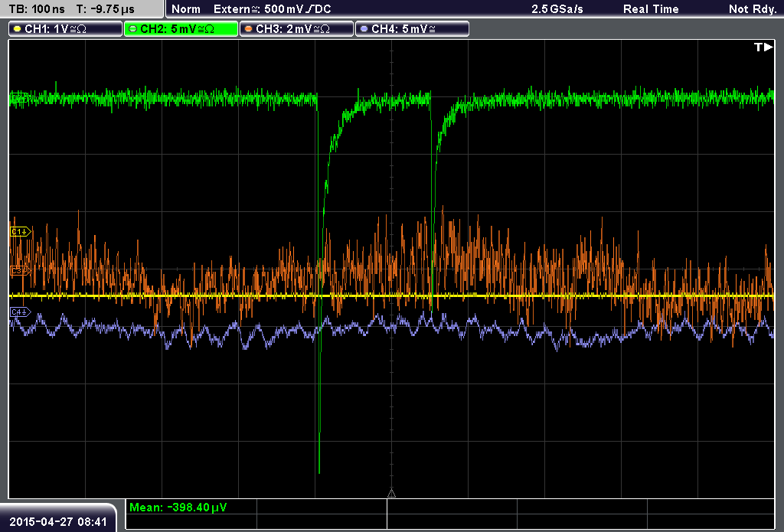The height and width of the screenshot is (532, 784).
Task: Click the Norm trigger mode label
Action: (x=186, y=9)
